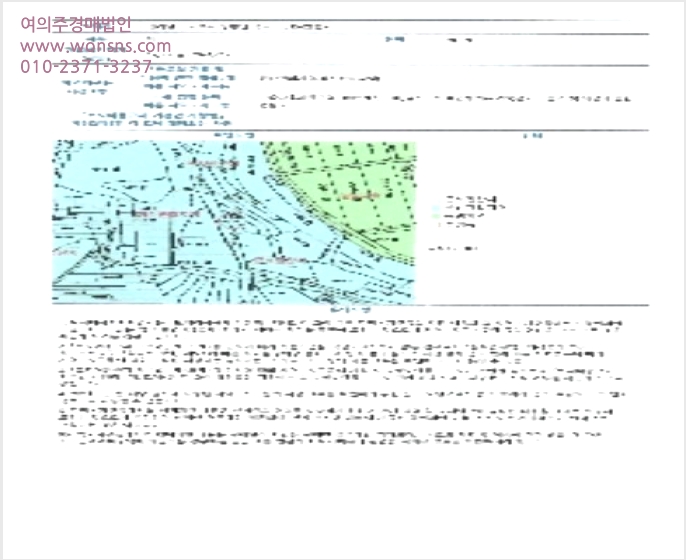The height and width of the screenshot is (560, 686).
Task: Click the land-use zoning map image
Action: pos(234,222)
